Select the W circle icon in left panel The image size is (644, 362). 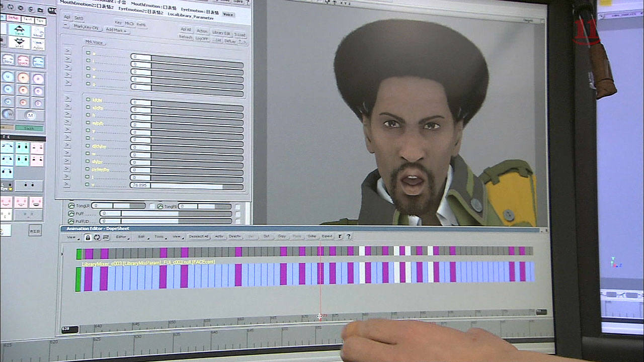tap(8, 114)
